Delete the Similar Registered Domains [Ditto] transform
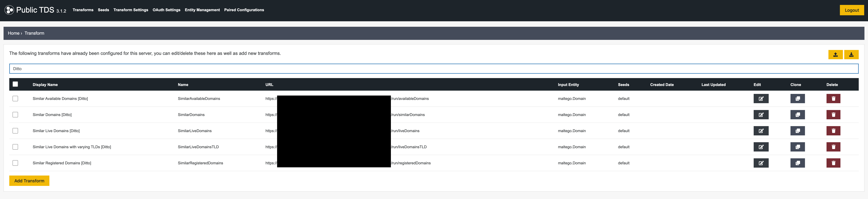The height and width of the screenshot is (199, 868). point(833,163)
